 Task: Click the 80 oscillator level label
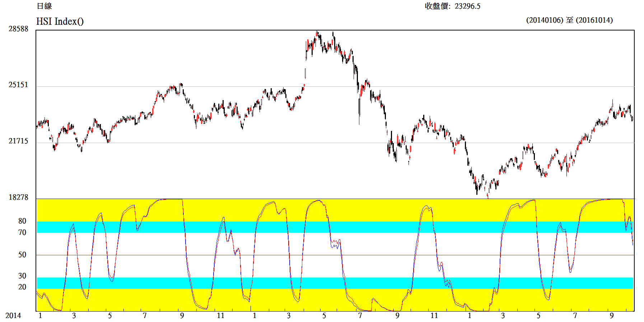[x=22, y=221]
